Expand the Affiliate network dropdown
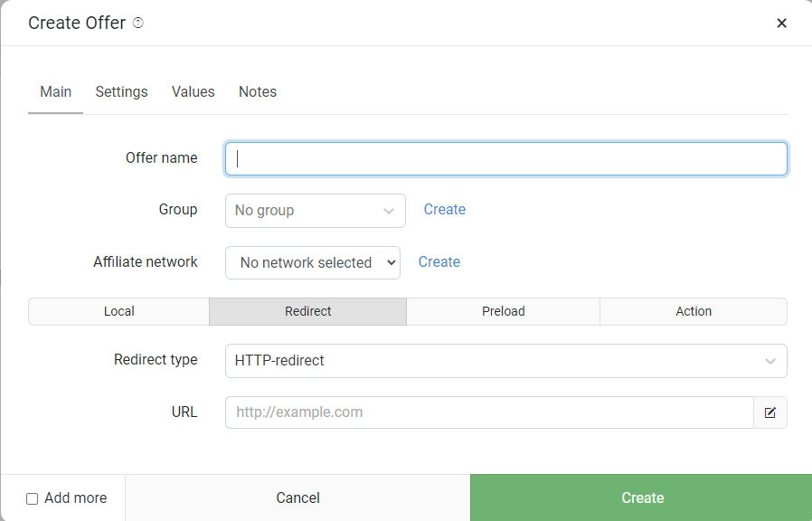This screenshot has width=812, height=521. click(x=312, y=262)
